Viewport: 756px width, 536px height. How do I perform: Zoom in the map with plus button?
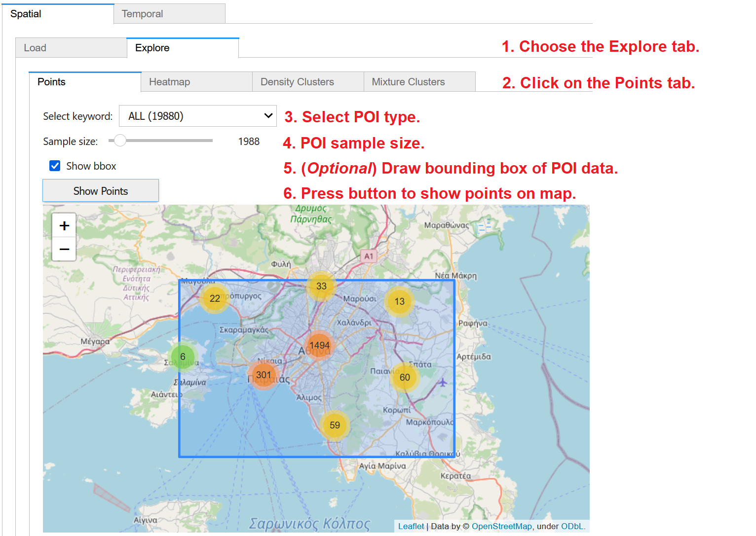pos(64,226)
